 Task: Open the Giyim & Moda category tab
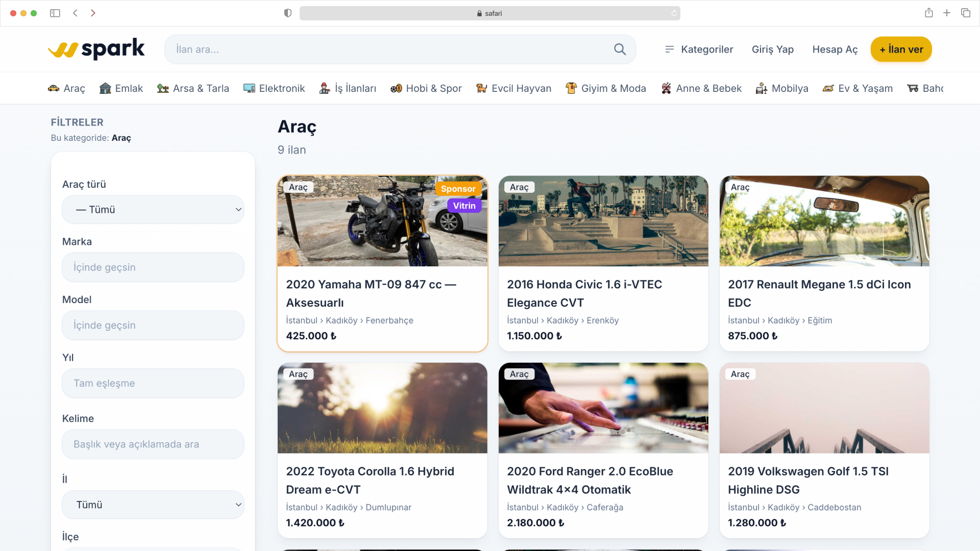pyautogui.click(x=606, y=88)
